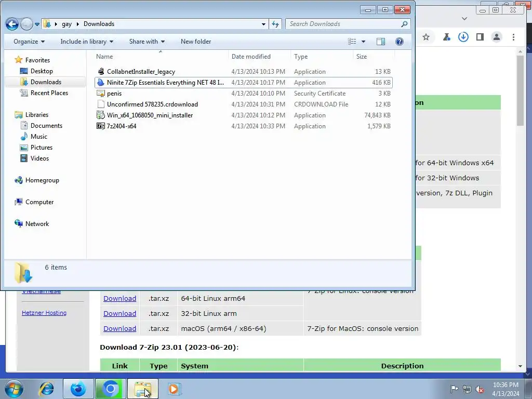Open the recent locations dropdown arrow
532x399 pixels.
pos(37,24)
